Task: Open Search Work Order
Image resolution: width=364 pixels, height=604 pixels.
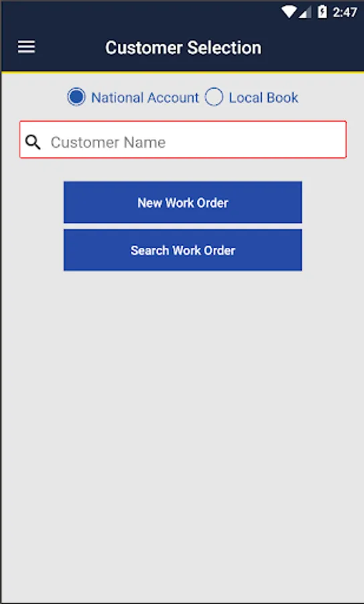Action: [183, 250]
